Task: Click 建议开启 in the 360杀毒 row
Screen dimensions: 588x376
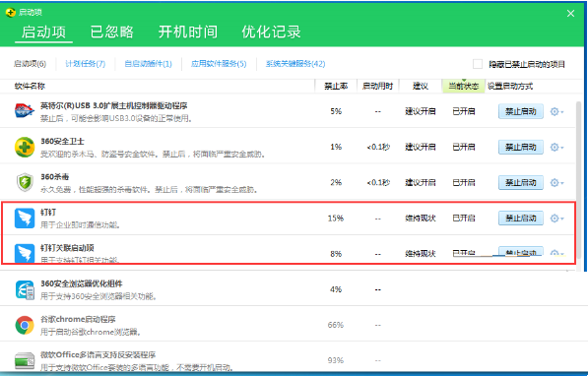Action: 421,182
